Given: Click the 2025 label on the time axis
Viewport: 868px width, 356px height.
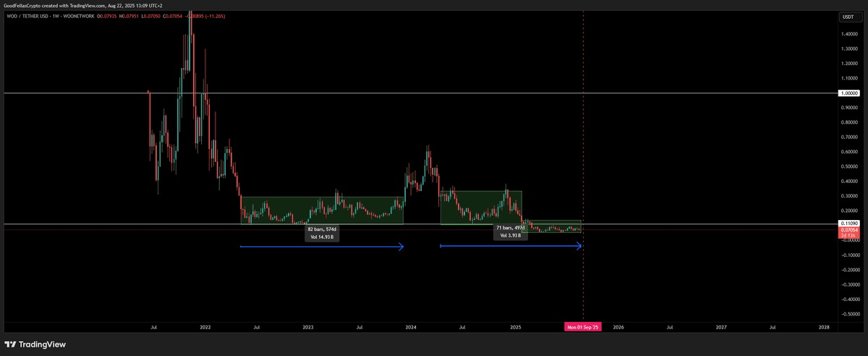Looking at the screenshot, I should click(515, 327).
